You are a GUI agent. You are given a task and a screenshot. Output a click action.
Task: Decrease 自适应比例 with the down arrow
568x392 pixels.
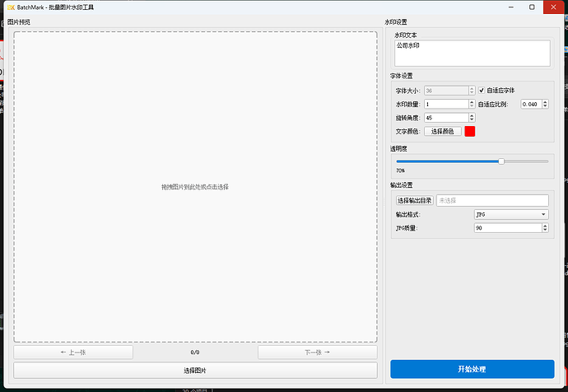(x=544, y=106)
